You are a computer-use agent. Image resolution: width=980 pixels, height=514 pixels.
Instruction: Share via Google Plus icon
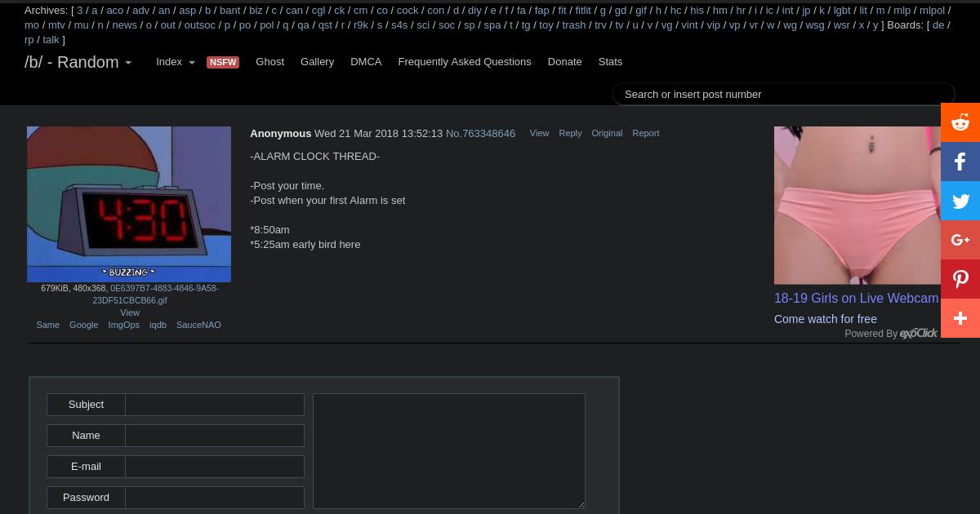coord(960,240)
